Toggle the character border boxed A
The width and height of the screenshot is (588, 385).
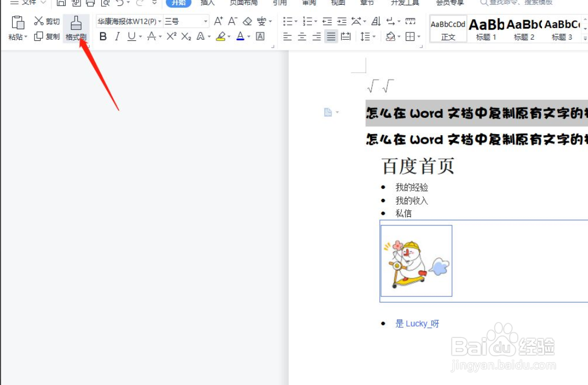[x=260, y=37]
